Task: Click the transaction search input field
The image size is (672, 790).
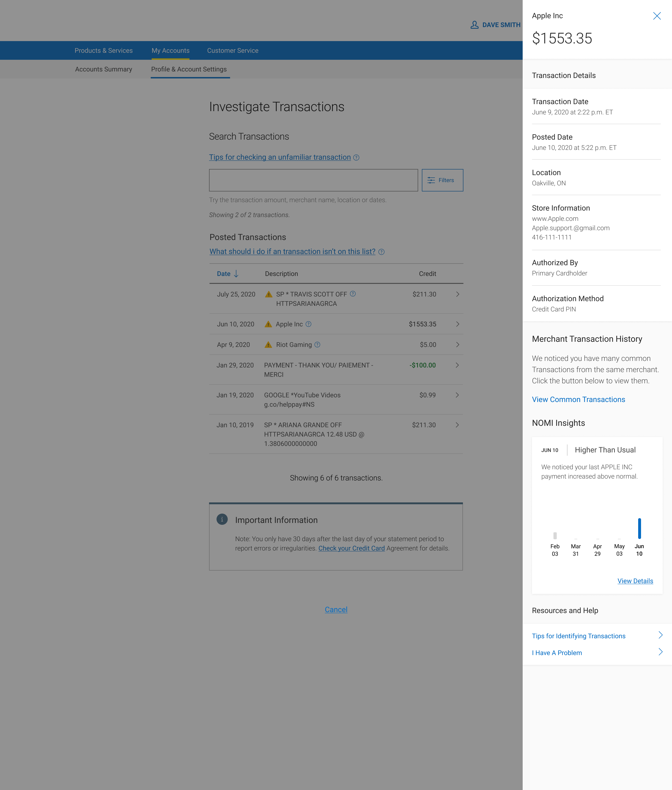Action: 313,180
